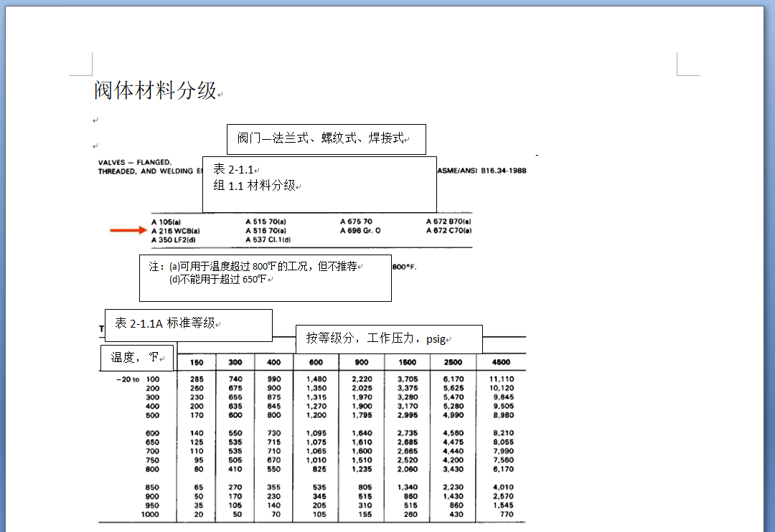Click the 750 temperature row label
Image resolution: width=775 pixels, height=532 pixels.
pyautogui.click(x=152, y=460)
